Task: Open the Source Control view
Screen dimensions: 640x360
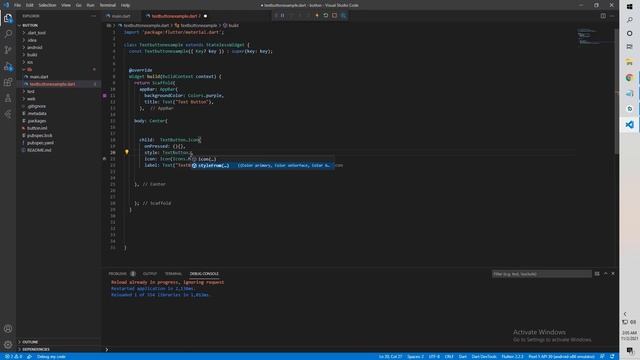Action: 8,50
